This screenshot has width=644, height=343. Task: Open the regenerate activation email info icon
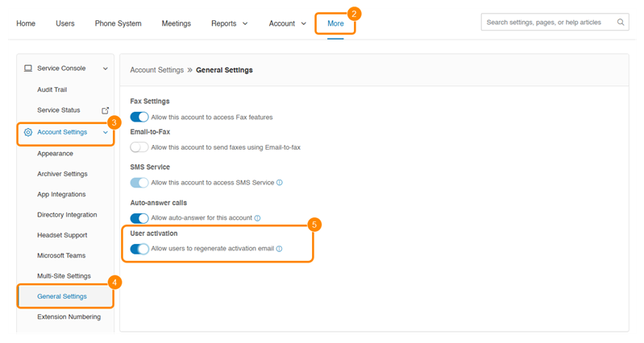point(279,249)
